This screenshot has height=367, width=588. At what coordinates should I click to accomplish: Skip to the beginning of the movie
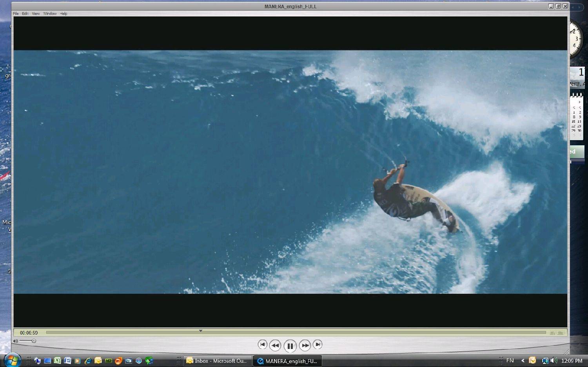[262, 345]
